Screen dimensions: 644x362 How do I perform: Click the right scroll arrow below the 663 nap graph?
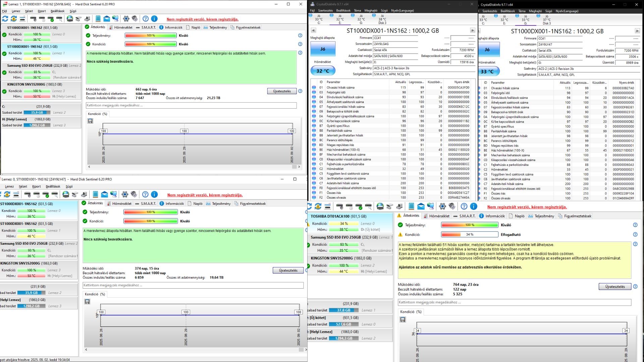(299, 167)
